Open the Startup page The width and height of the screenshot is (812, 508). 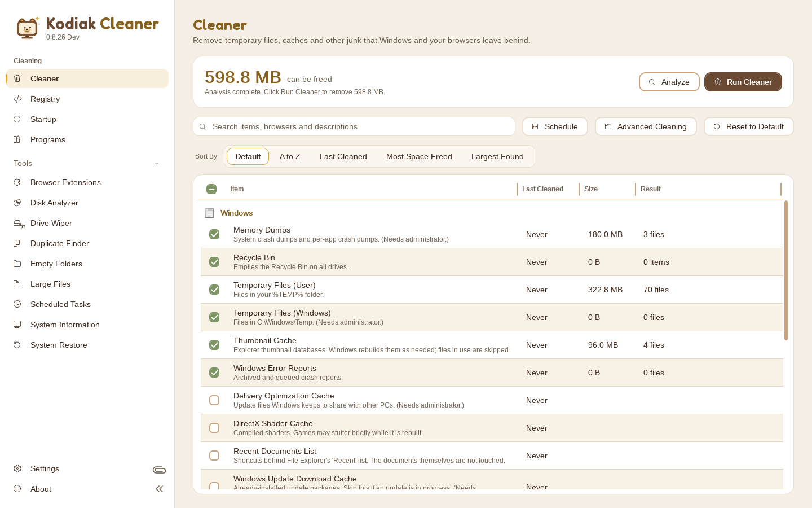(x=87, y=119)
